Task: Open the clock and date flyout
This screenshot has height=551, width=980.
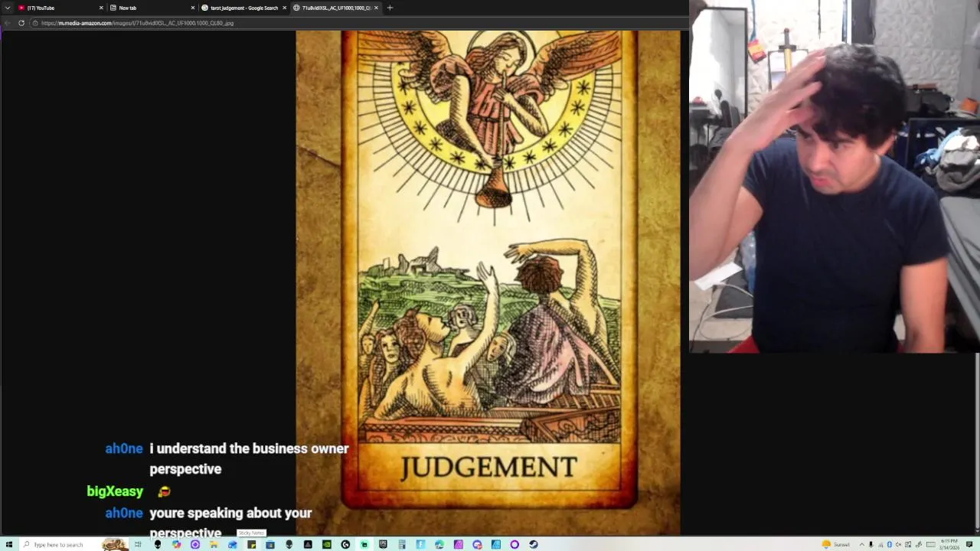Action: [x=949, y=544]
